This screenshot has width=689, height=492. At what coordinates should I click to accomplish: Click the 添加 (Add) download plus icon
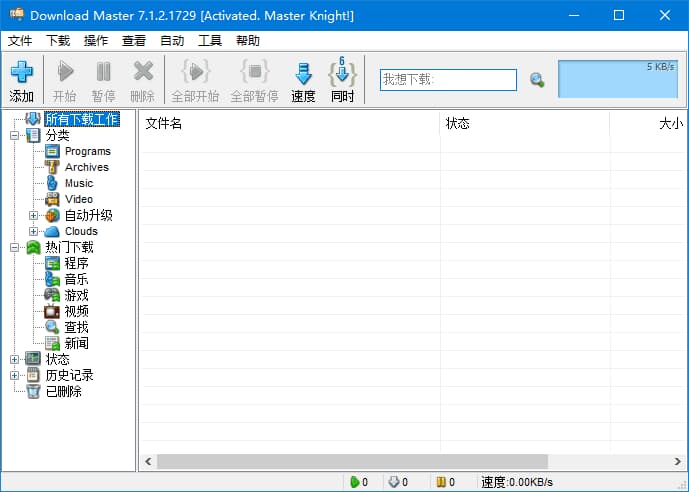tap(21, 73)
